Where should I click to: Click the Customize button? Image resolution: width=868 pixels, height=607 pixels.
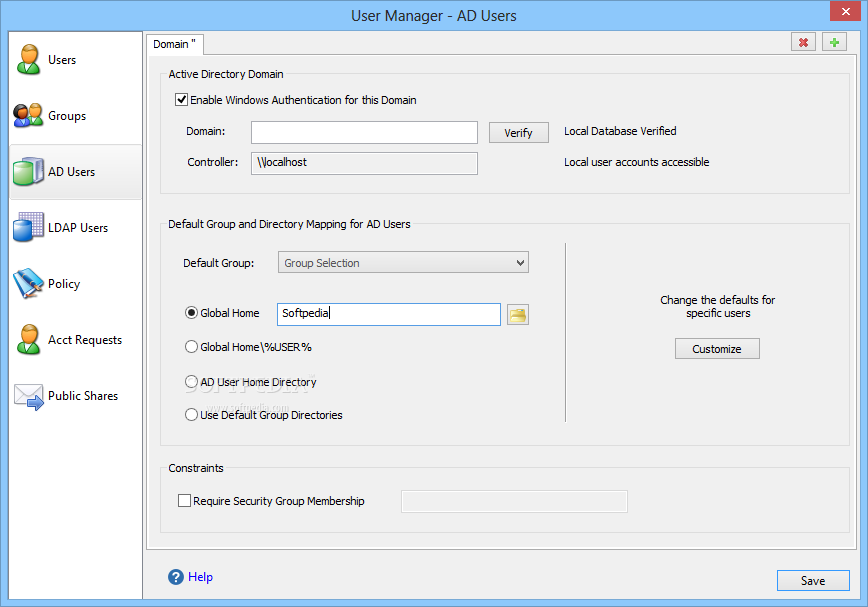click(x=717, y=349)
